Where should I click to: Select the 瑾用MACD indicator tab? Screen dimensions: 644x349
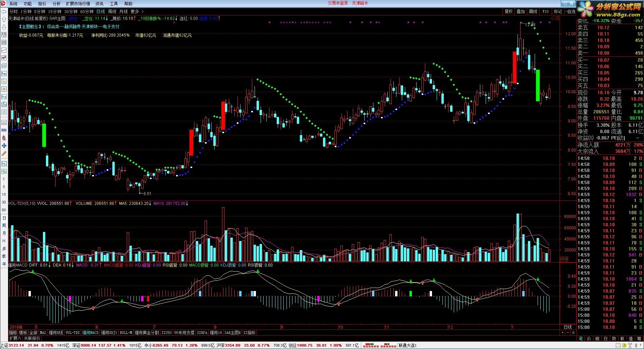(90, 333)
